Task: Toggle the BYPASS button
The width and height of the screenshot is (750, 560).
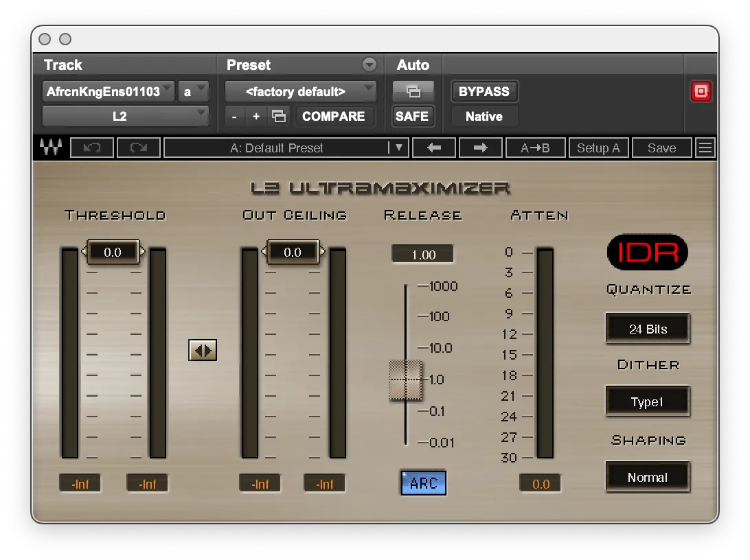Action: tap(484, 91)
